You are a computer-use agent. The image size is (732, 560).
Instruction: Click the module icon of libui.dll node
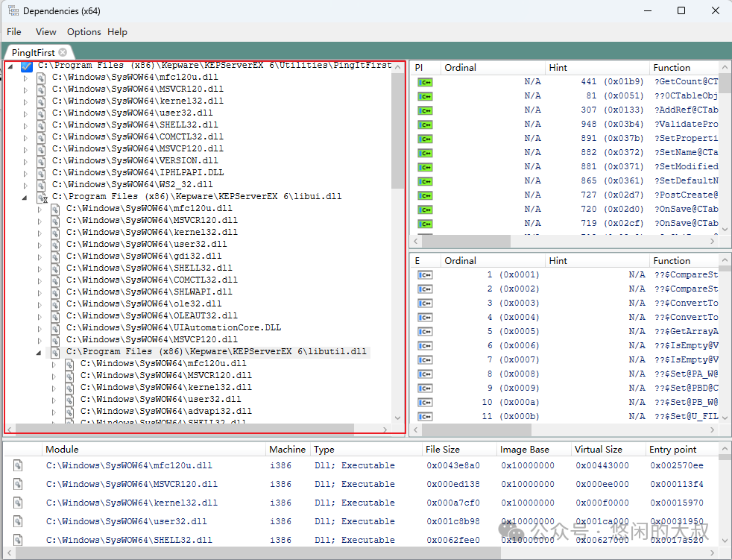tap(42, 197)
